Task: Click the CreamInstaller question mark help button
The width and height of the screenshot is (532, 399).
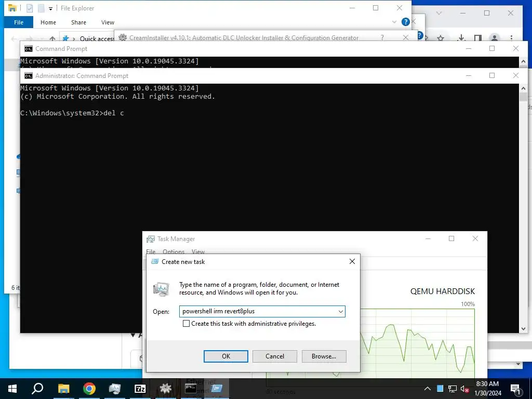Action: [382, 37]
